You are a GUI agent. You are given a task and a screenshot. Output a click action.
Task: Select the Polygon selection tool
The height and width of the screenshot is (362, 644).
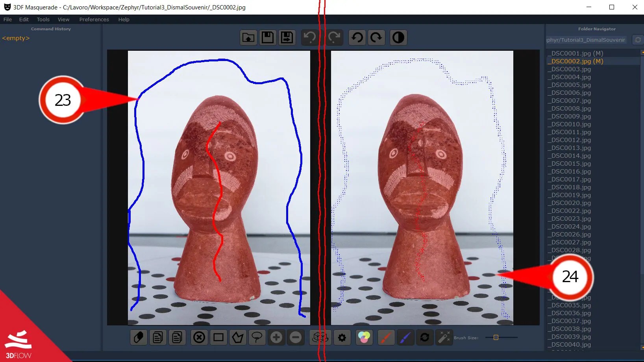(x=238, y=338)
